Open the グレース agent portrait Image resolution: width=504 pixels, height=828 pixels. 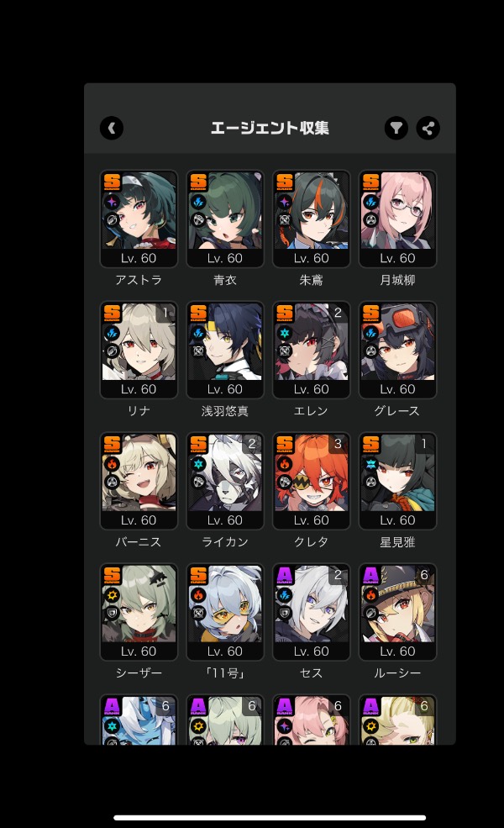point(397,350)
